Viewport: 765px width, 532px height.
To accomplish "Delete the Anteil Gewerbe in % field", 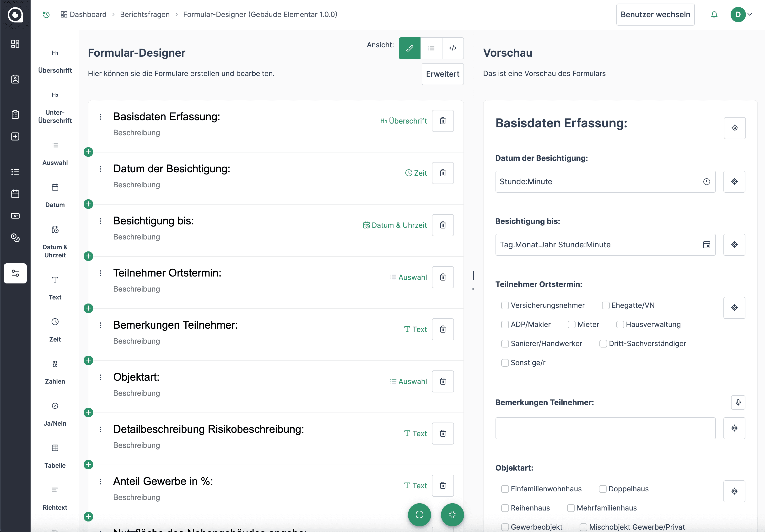I will coord(442,485).
